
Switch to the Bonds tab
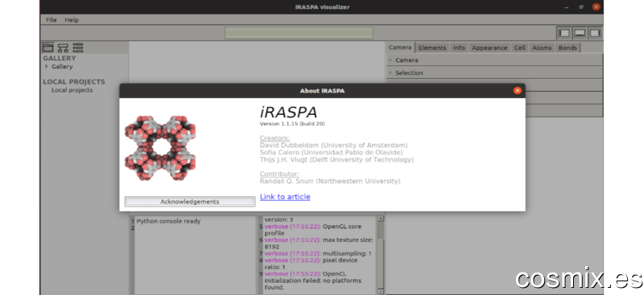click(x=568, y=47)
